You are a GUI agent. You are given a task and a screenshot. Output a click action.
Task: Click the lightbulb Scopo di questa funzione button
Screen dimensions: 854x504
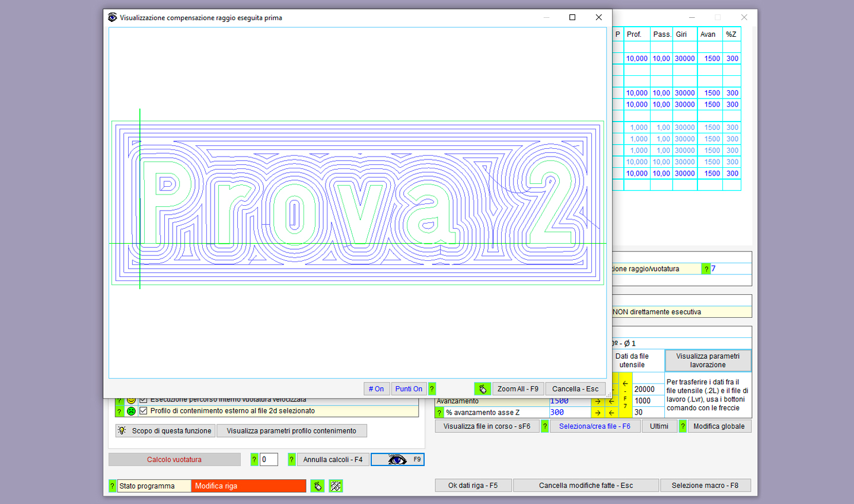tap(165, 431)
